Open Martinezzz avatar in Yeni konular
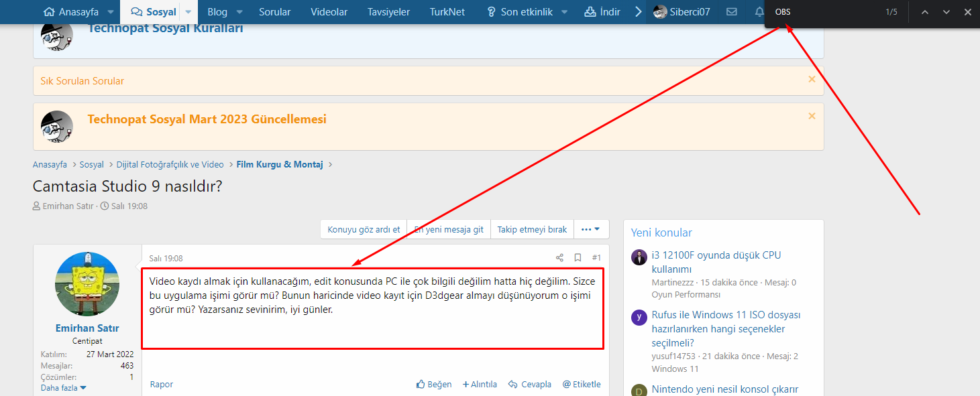 pos(639,257)
